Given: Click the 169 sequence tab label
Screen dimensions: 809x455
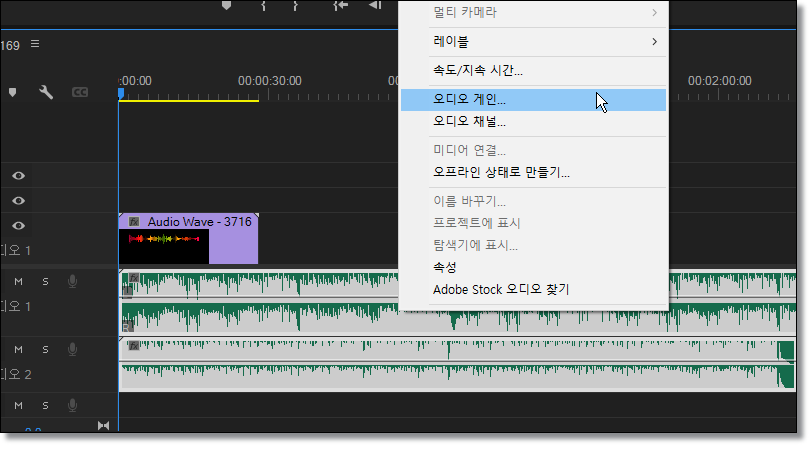Looking at the screenshot, I should 10,45.
